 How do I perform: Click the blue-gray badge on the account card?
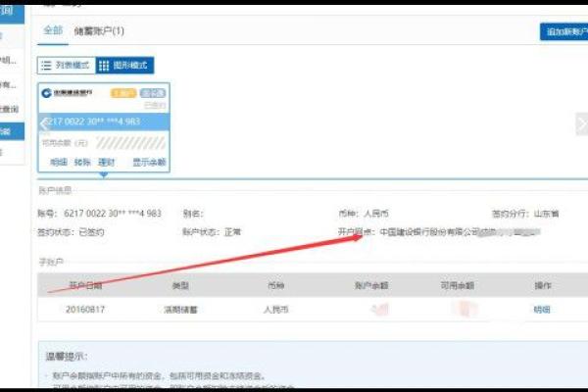[x=153, y=93]
